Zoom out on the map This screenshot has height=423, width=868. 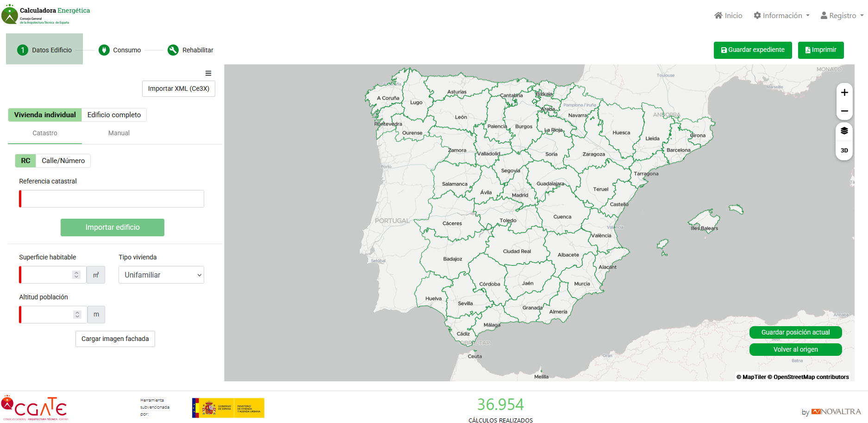coord(844,111)
